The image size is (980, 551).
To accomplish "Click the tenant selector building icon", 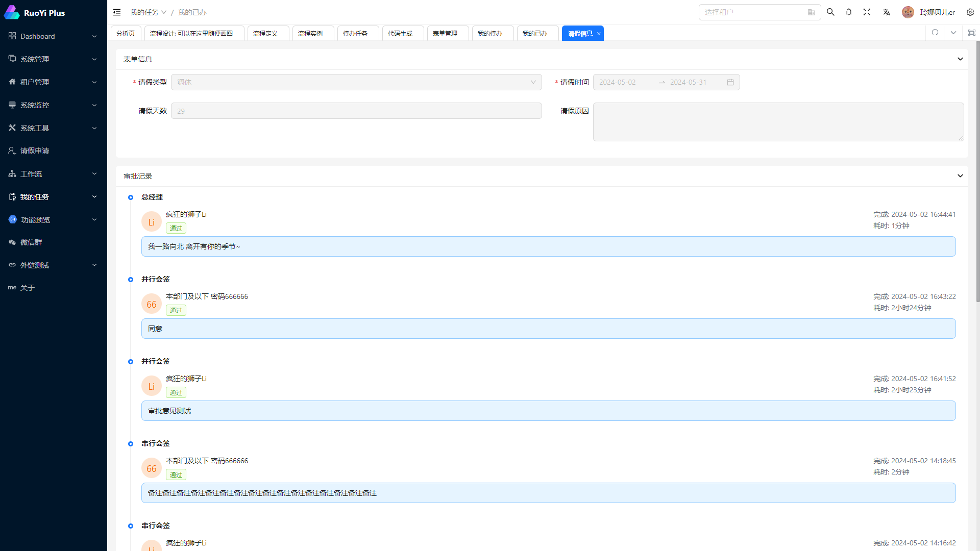I will 812,12.
